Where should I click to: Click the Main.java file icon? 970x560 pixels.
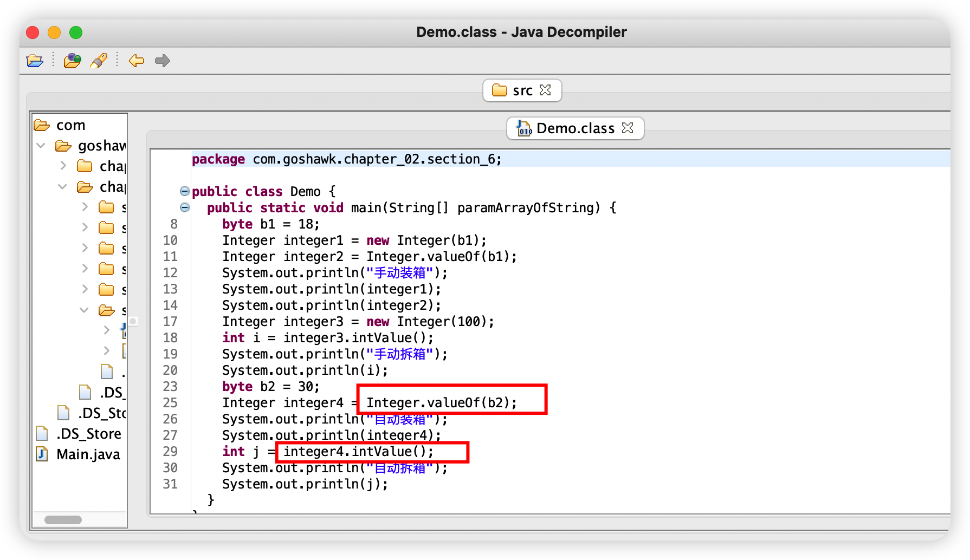pyautogui.click(x=42, y=454)
